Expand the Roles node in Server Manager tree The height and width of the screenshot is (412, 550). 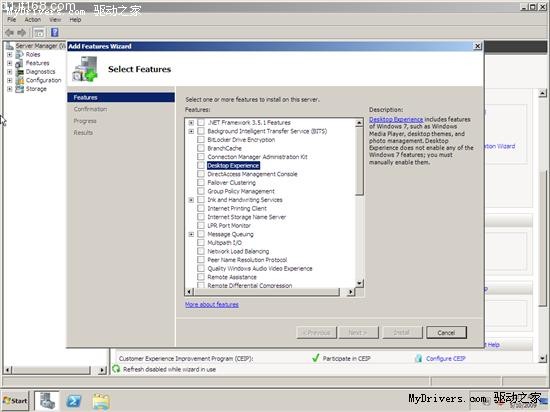pyautogui.click(x=10, y=55)
